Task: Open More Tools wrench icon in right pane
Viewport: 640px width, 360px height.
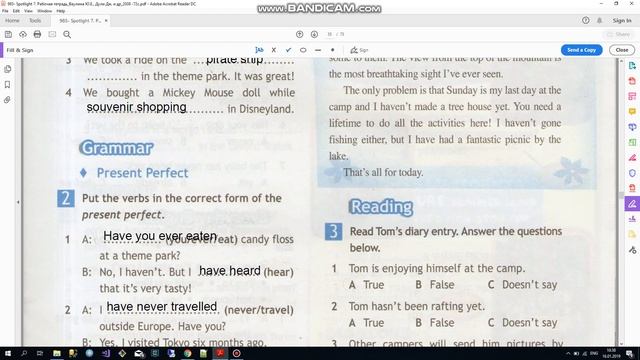Action: [632, 250]
